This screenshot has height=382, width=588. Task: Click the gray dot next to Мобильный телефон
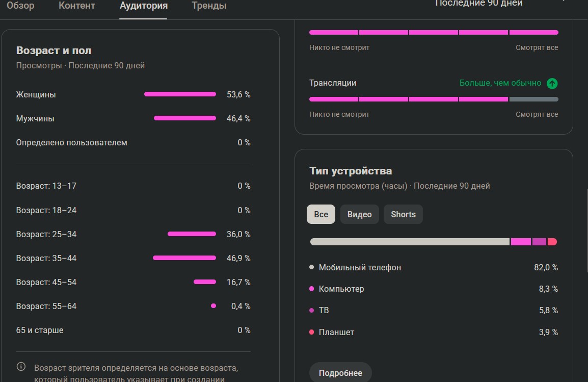[311, 267]
